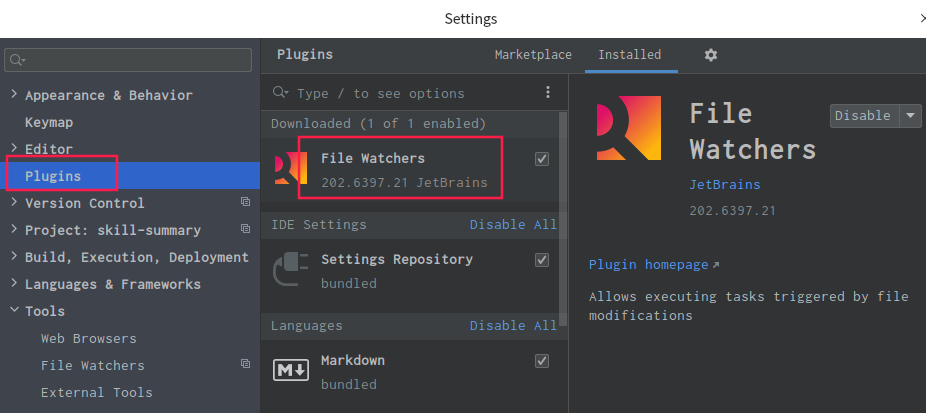
Task: Click the large File Watchers logo in details
Action: tap(629, 128)
